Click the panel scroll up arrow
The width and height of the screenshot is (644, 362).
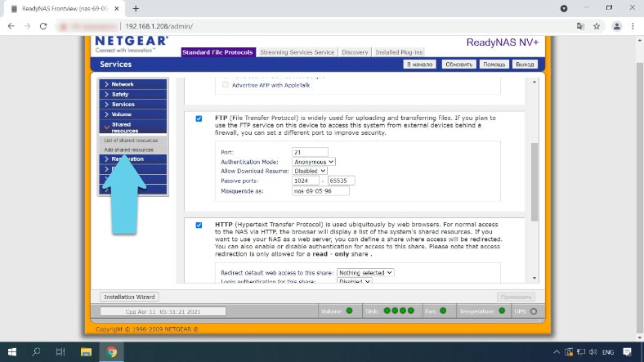tap(534, 82)
